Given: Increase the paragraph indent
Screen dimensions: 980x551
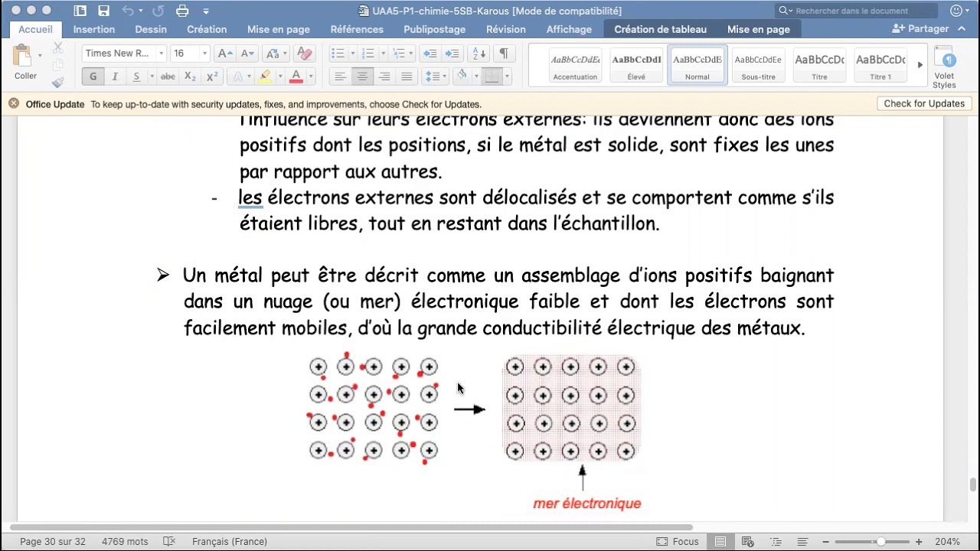Looking at the screenshot, I should click(452, 54).
